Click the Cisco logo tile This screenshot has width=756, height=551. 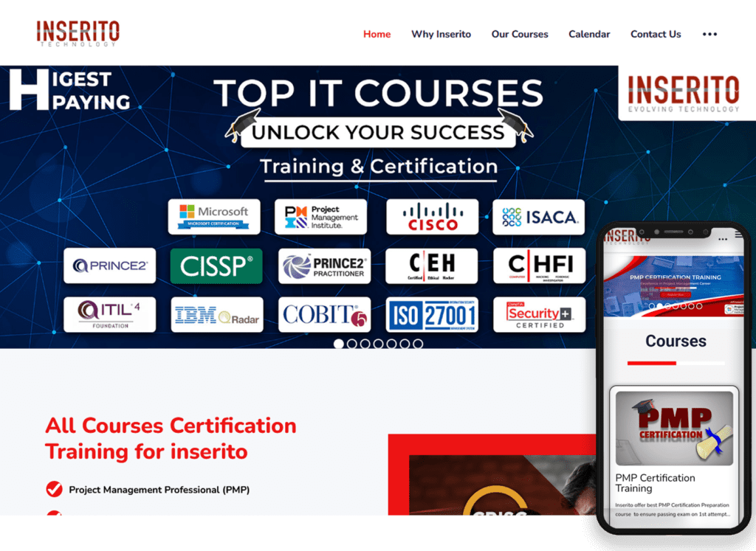coord(433,217)
